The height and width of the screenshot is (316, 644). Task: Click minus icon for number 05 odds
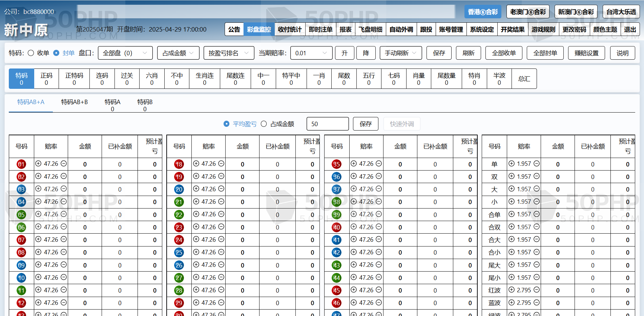coord(64,214)
